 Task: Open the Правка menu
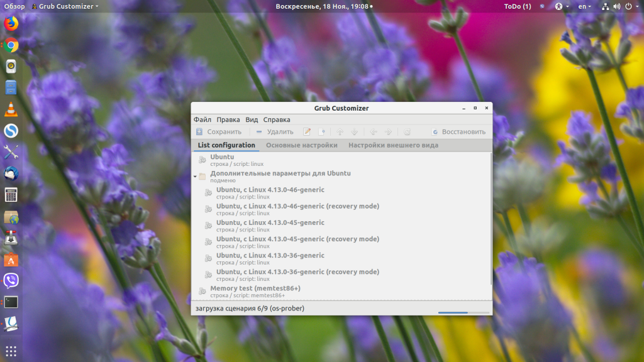coord(228,119)
